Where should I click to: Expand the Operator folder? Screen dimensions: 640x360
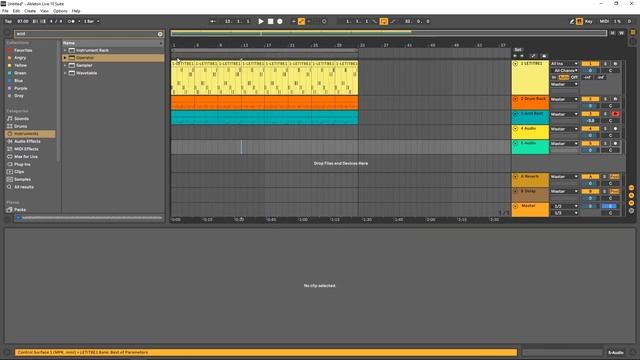tap(65, 58)
